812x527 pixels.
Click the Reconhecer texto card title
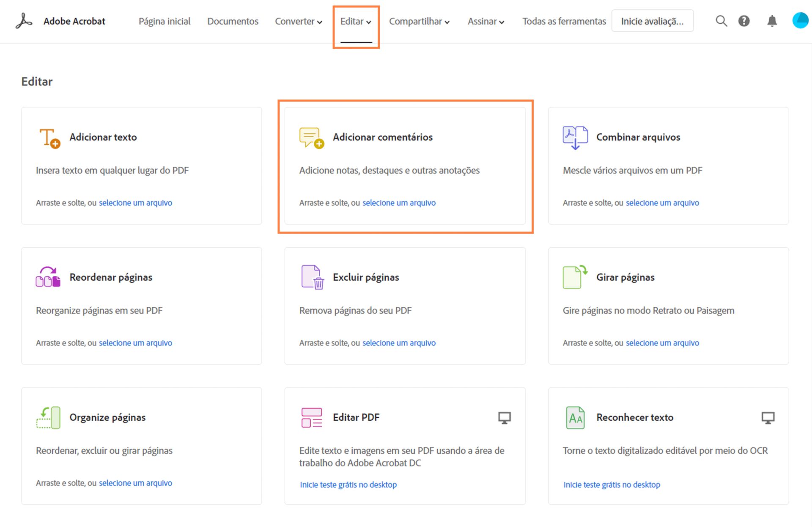click(x=635, y=417)
